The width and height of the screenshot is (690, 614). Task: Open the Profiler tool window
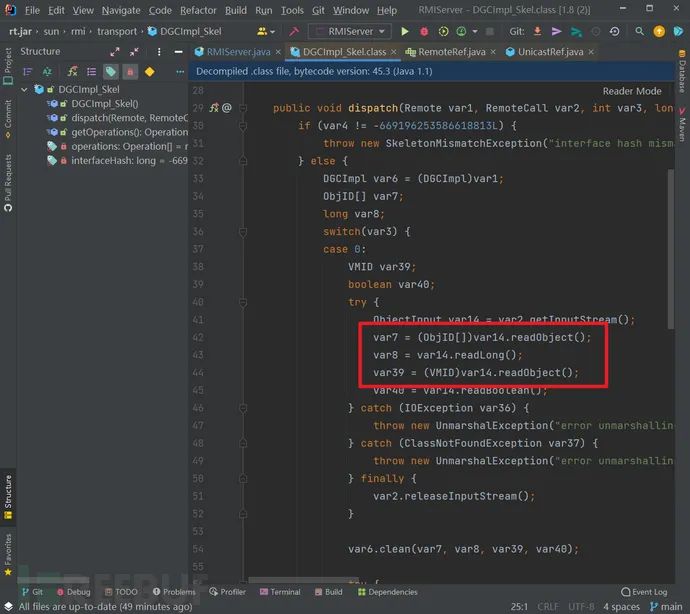tap(228, 592)
